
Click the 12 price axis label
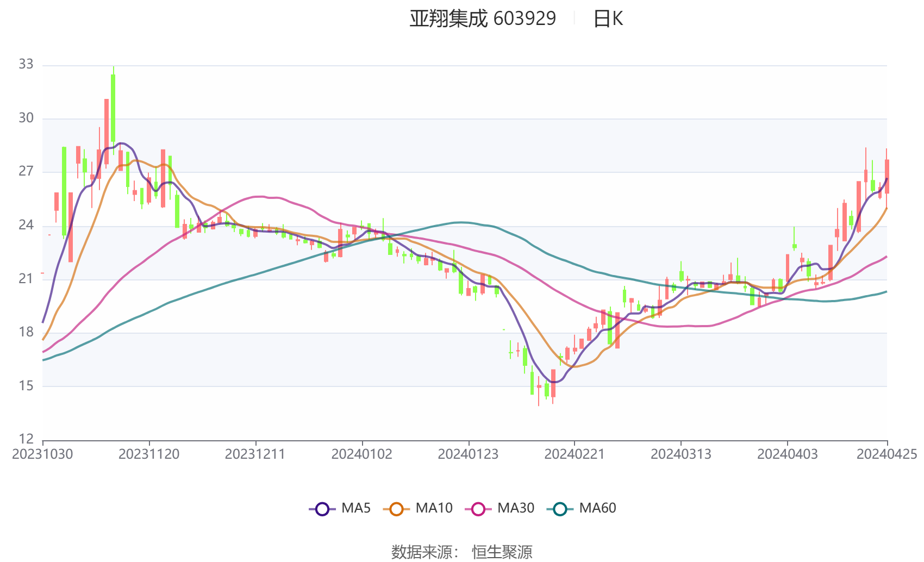pyautogui.click(x=26, y=439)
